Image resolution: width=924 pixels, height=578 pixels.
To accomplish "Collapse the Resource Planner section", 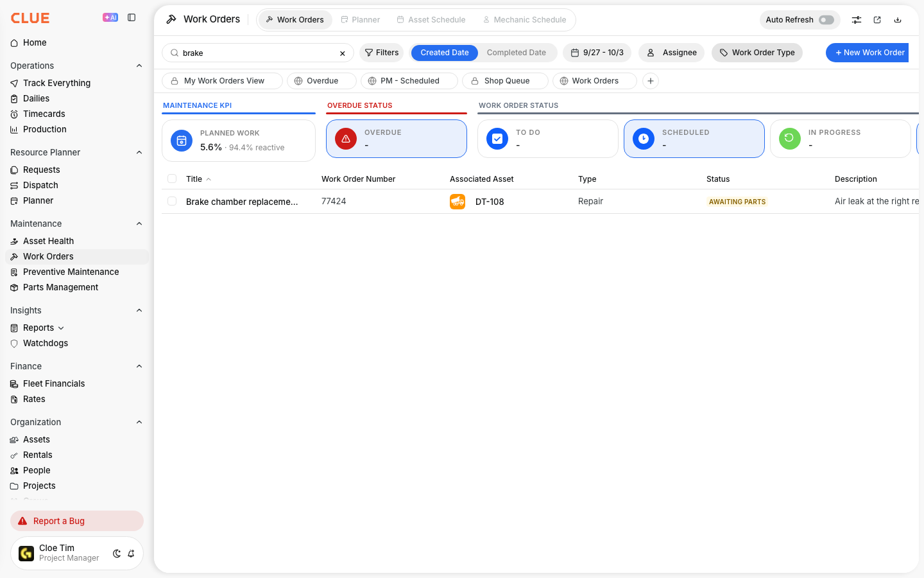I will click(x=139, y=152).
